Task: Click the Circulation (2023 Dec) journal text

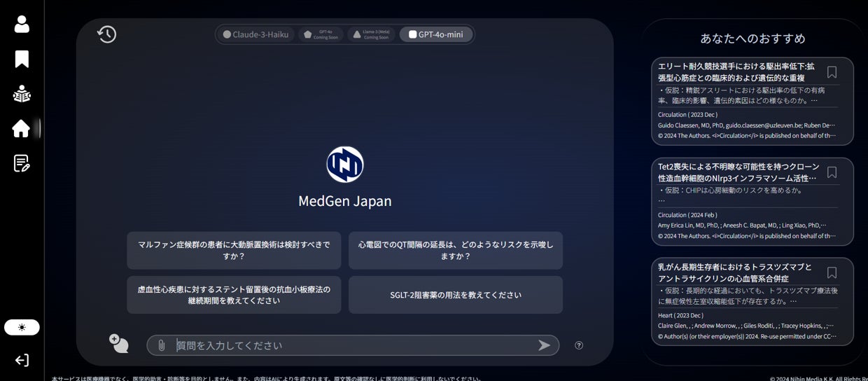Action: (687, 115)
